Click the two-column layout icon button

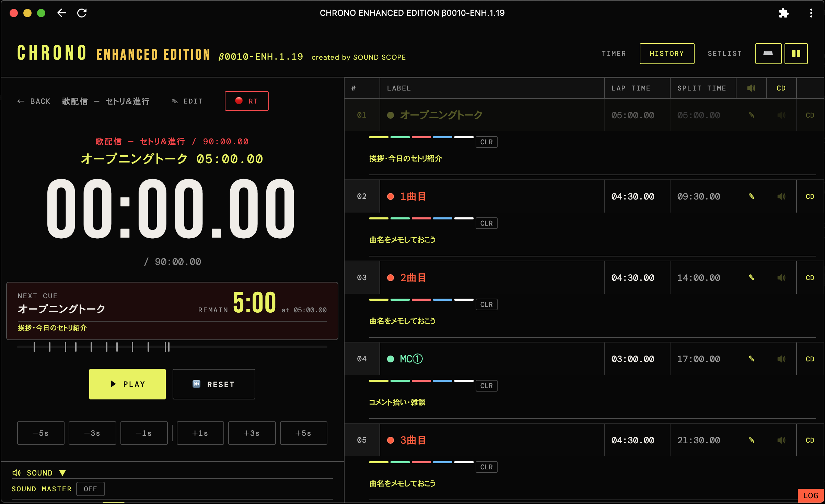click(796, 53)
